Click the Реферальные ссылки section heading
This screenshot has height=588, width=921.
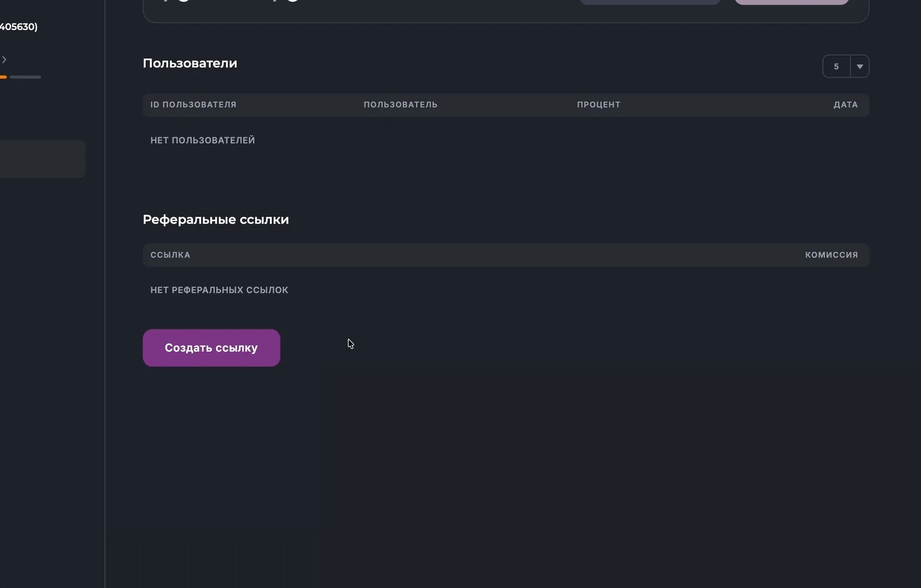click(216, 220)
